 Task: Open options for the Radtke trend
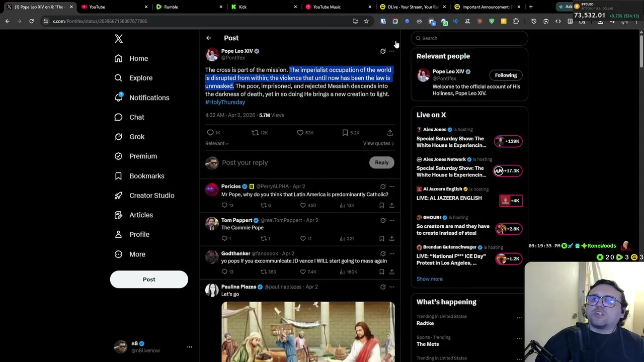point(519,318)
